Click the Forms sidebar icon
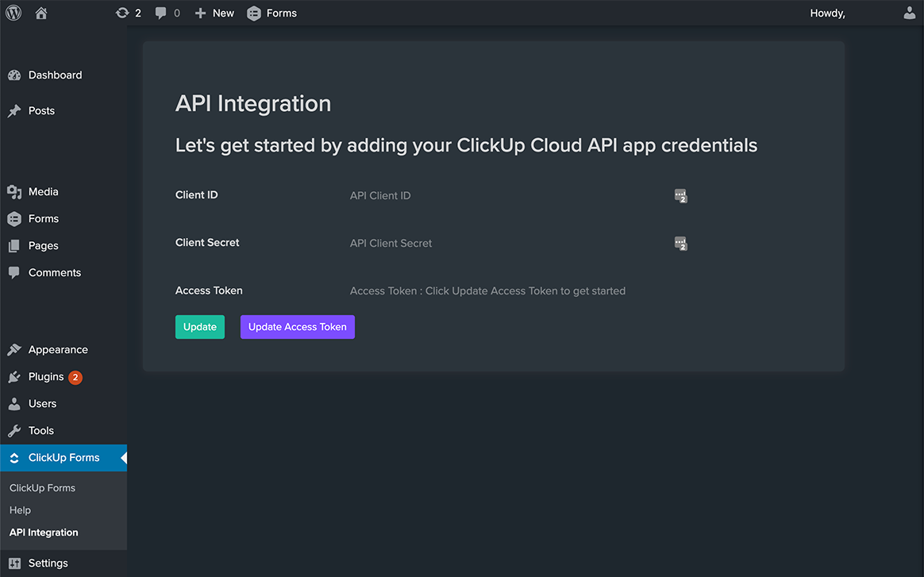Image resolution: width=924 pixels, height=577 pixels. (x=14, y=219)
